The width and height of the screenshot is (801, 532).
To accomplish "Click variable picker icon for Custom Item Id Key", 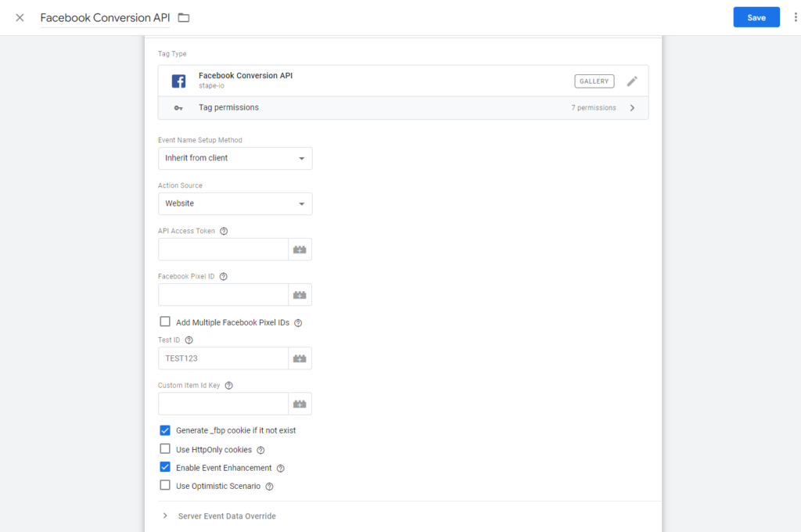I will (x=300, y=404).
